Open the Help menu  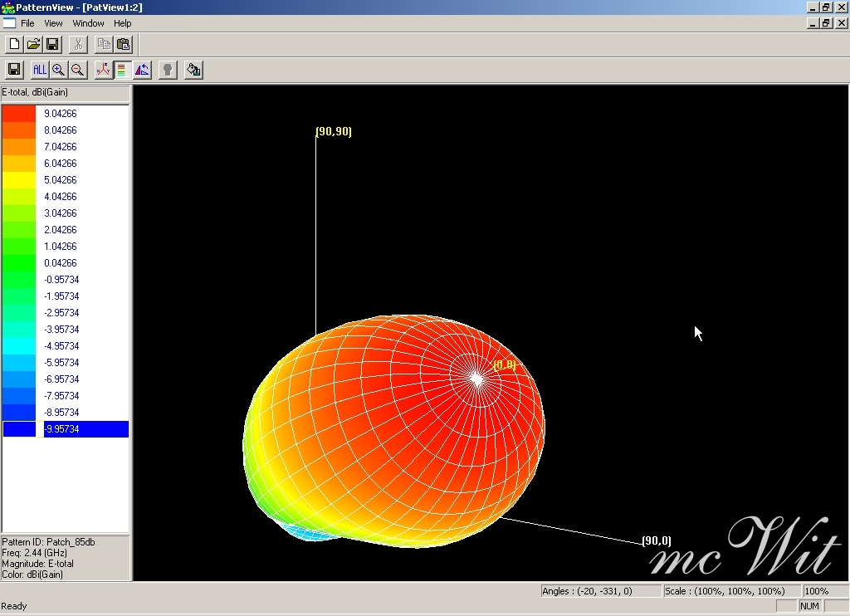point(123,23)
